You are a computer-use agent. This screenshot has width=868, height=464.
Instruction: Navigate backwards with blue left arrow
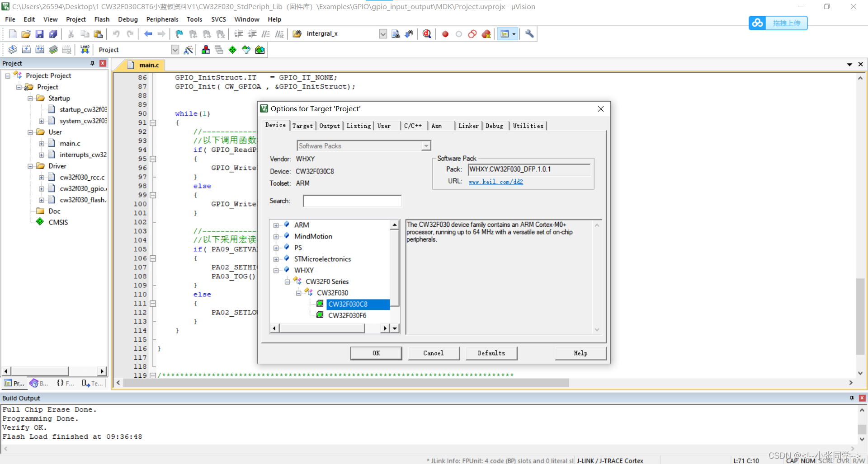point(148,34)
